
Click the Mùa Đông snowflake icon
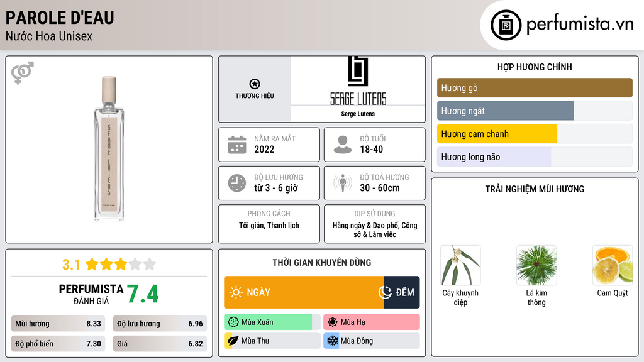pyautogui.click(x=332, y=341)
